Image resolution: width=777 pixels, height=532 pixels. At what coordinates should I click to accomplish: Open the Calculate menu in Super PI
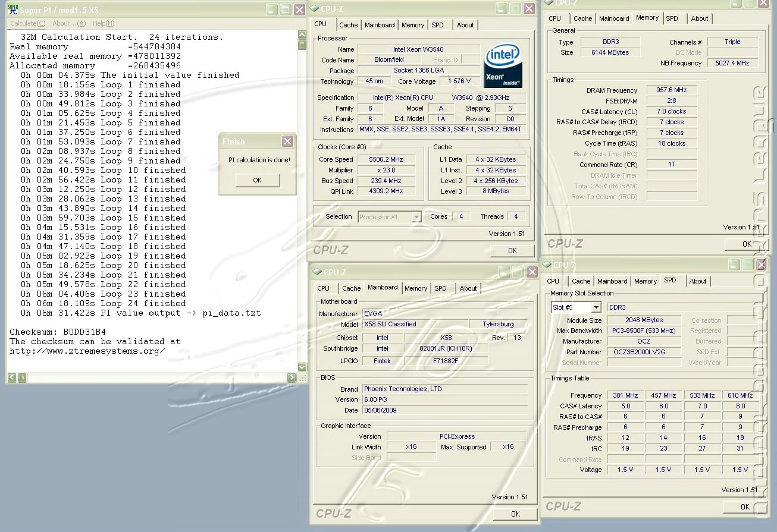pyautogui.click(x=27, y=23)
